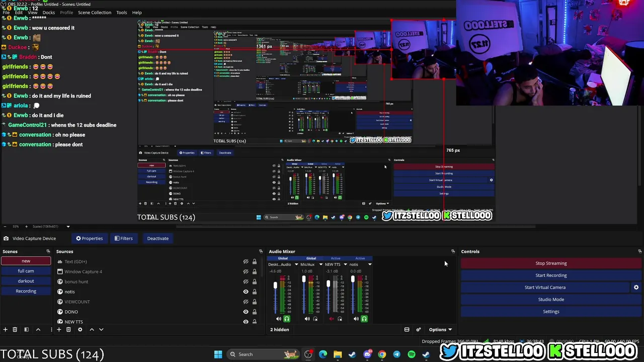Screen dimensions: 644x362
Task: Open the View menu
Action: (32, 13)
